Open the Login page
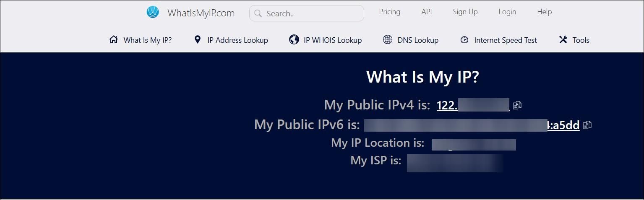This screenshot has width=644, height=200. 507,12
